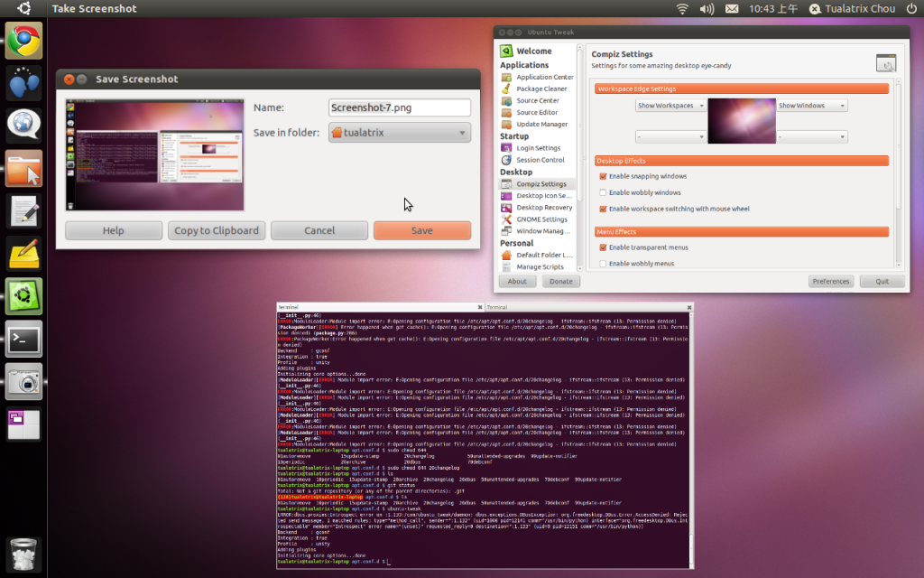The height and width of the screenshot is (578, 924).
Task: Open the mail messaging indicator
Action: pyautogui.click(x=731, y=8)
